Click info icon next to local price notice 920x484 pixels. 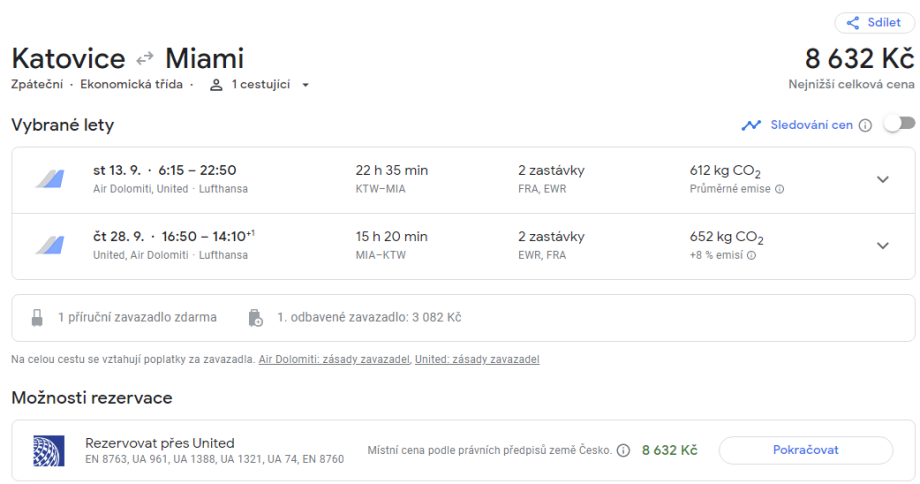coord(623,451)
